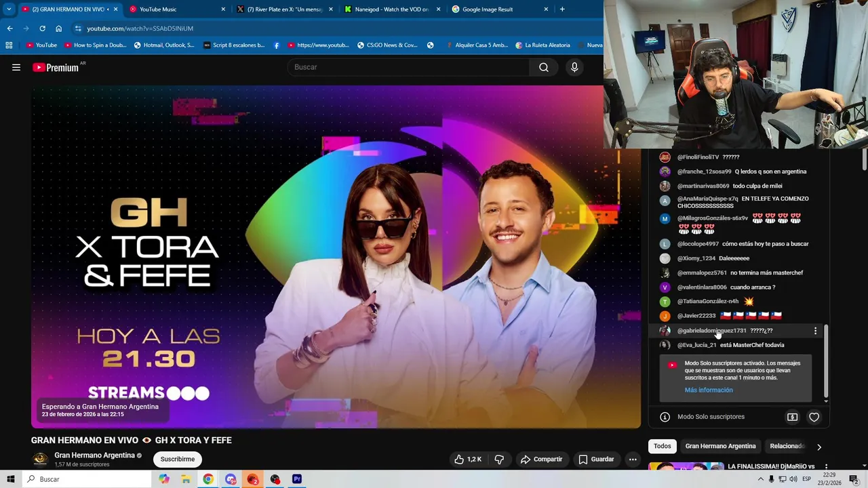Open the Facebook bookmark icon
Image resolution: width=868 pixels, height=488 pixels.
[277, 45]
